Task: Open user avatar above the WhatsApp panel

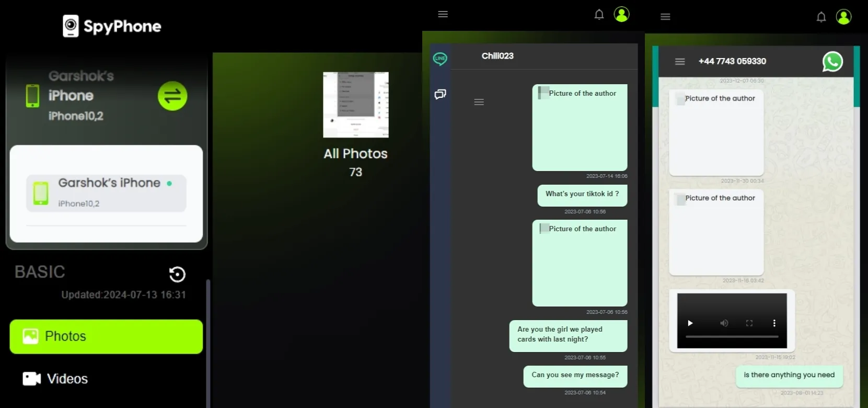Action: click(x=844, y=17)
